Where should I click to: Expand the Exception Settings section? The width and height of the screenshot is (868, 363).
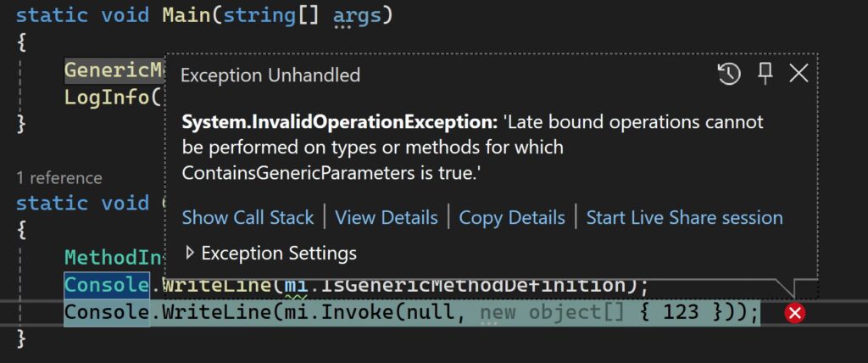(190, 253)
